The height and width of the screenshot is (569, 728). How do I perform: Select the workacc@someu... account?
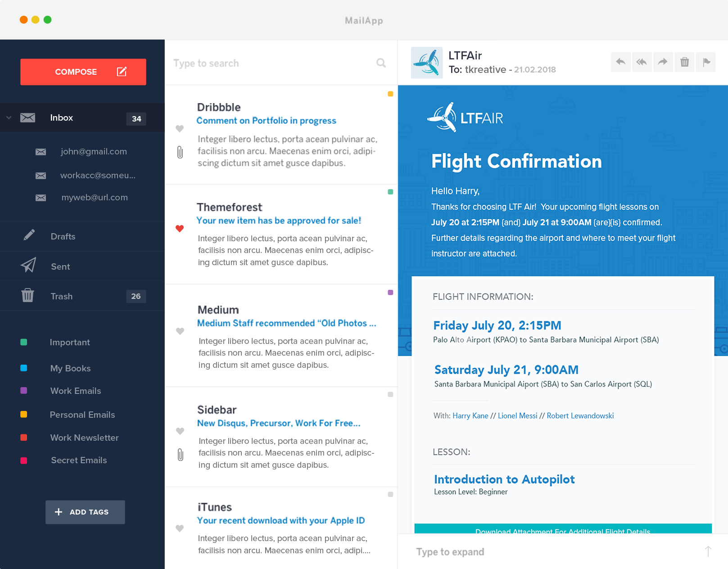coord(98,176)
